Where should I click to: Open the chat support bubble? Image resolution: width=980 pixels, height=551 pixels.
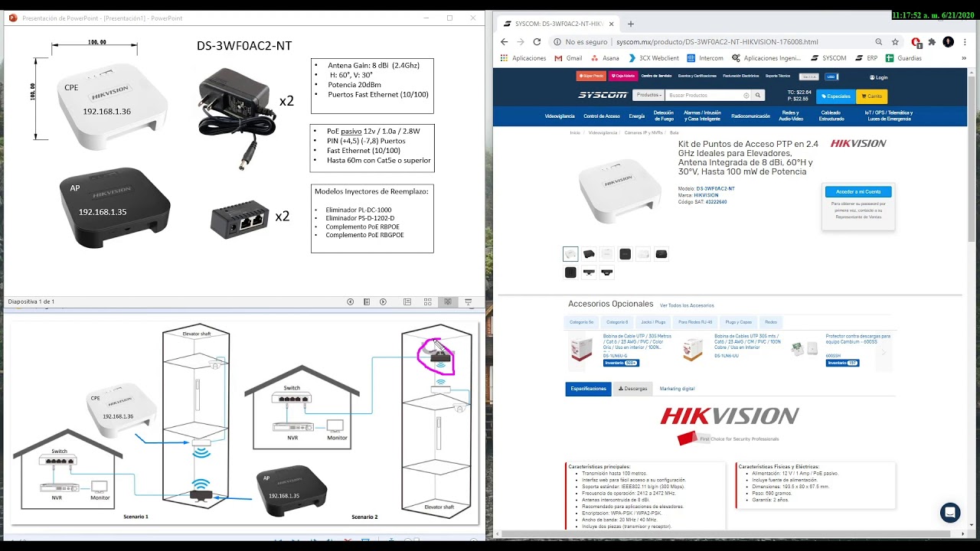pyautogui.click(x=950, y=513)
